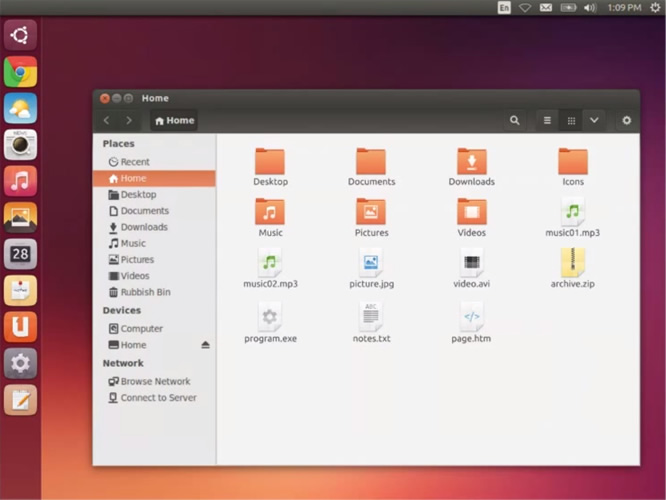
Task: Open the settings gear menu in the toolbar
Action: (x=627, y=120)
